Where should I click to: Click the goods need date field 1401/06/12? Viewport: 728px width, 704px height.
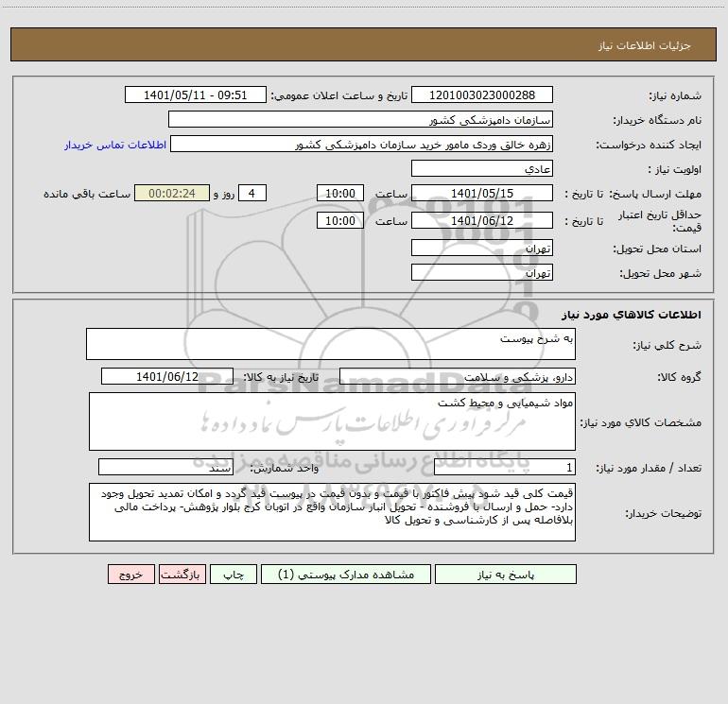pyautogui.click(x=167, y=376)
